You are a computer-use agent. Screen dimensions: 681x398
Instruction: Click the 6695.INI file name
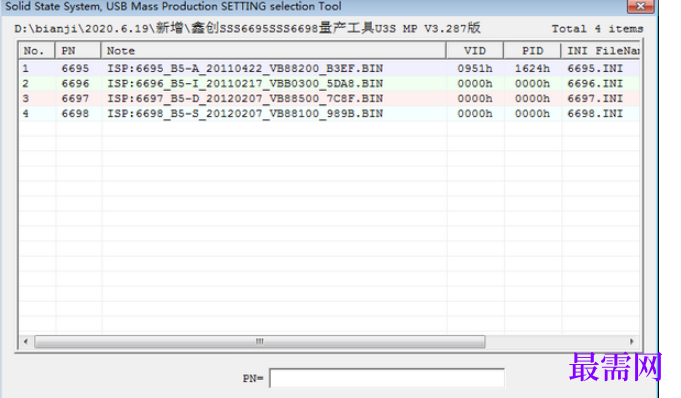(595, 69)
